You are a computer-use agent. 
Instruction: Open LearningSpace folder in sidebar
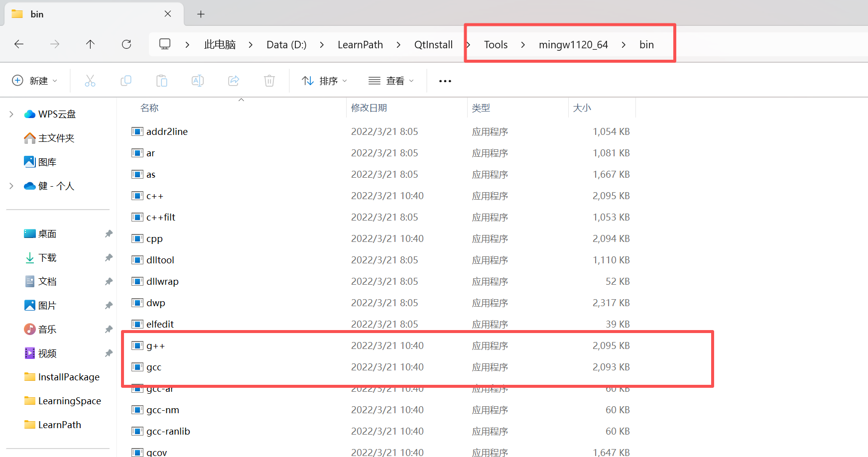coord(62,401)
